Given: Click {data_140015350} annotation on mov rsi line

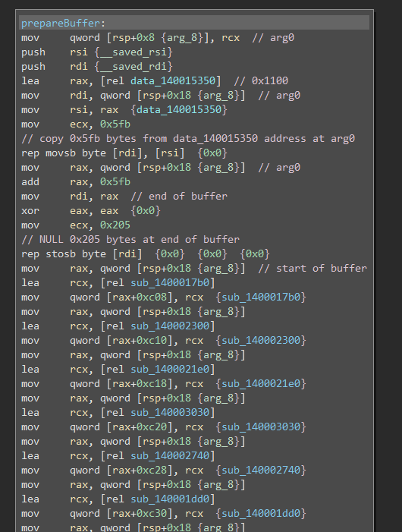Looking at the screenshot, I should point(179,109).
